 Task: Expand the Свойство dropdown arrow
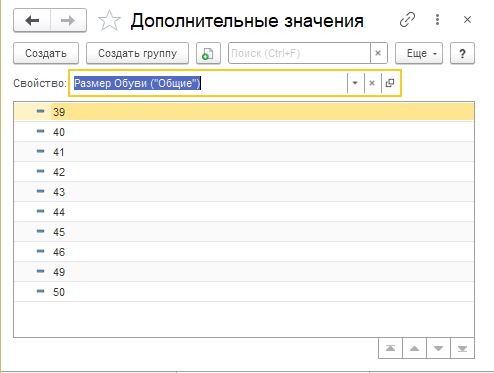355,83
